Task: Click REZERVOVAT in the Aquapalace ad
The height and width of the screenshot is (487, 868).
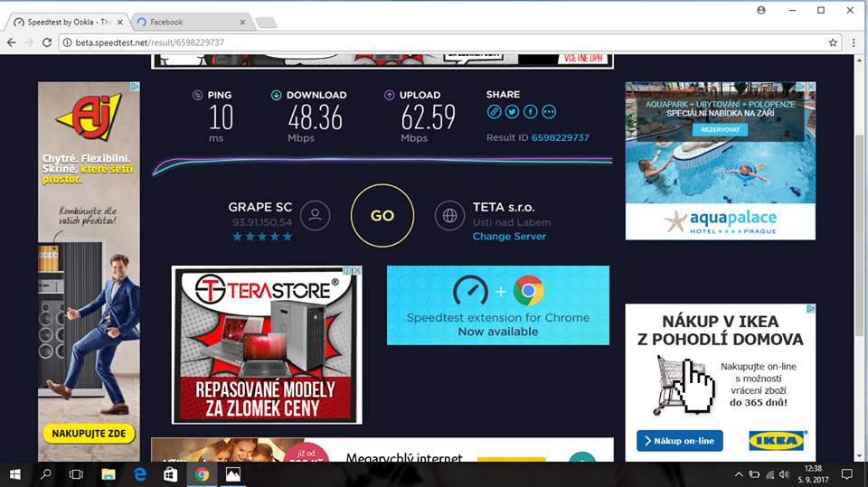Action: click(721, 129)
